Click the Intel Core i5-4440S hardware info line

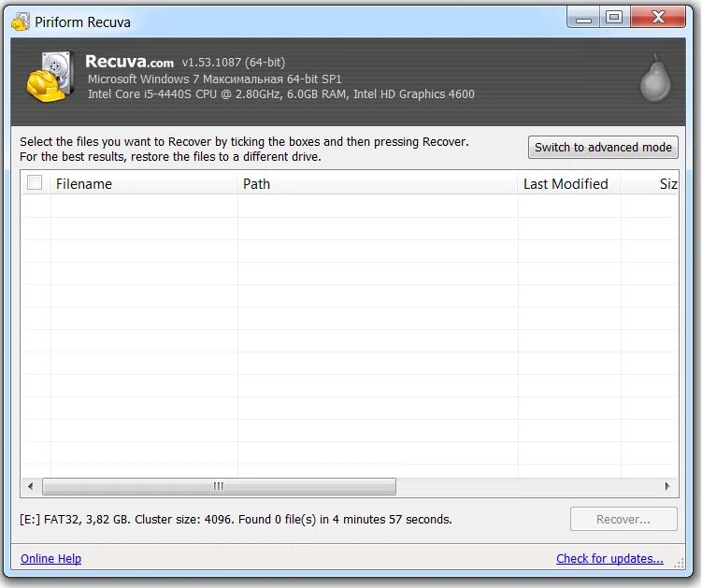pyautogui.click(x=281, y=94)
